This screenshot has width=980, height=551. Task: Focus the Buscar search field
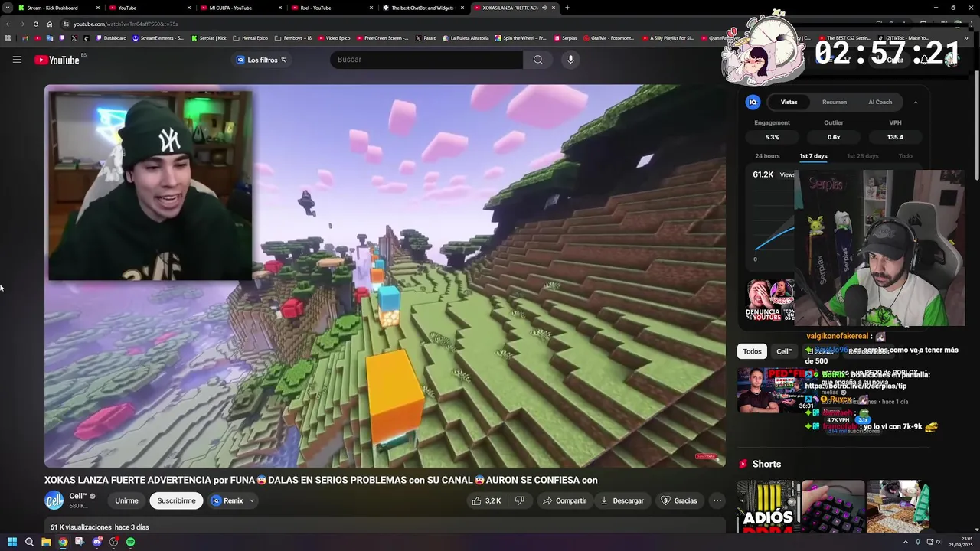[426, 60]
